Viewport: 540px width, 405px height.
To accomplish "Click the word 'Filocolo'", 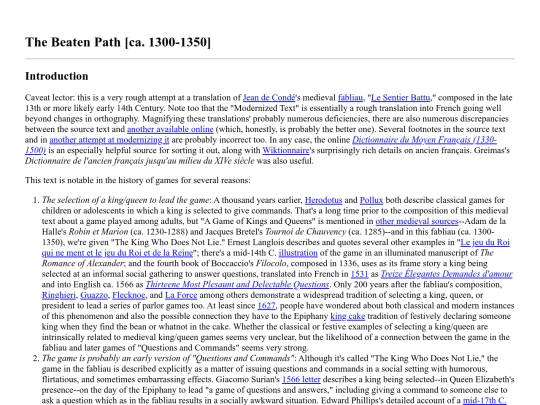I will 271,263.
